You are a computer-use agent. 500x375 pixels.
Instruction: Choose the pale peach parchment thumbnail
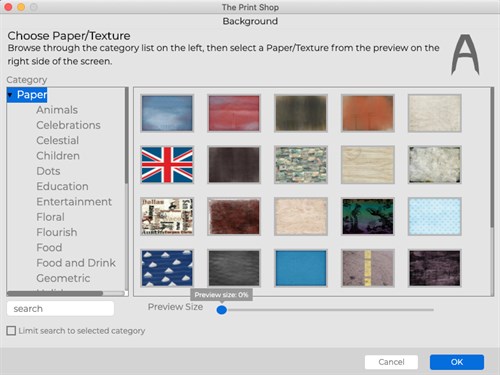tap(301, 216)
